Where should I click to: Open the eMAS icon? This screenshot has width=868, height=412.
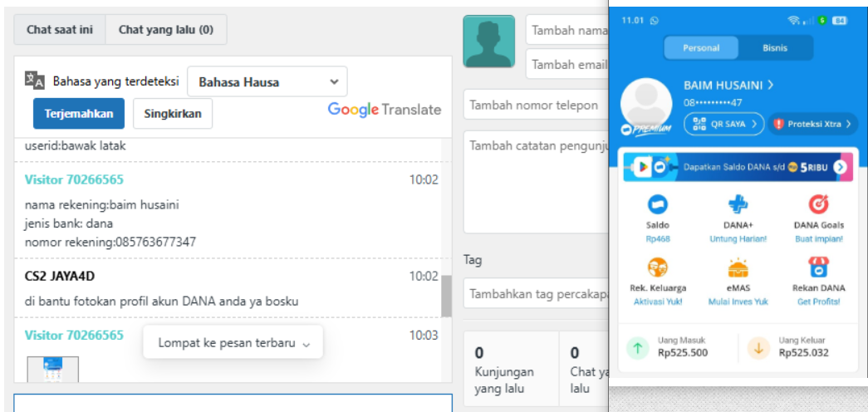(738, 268)
